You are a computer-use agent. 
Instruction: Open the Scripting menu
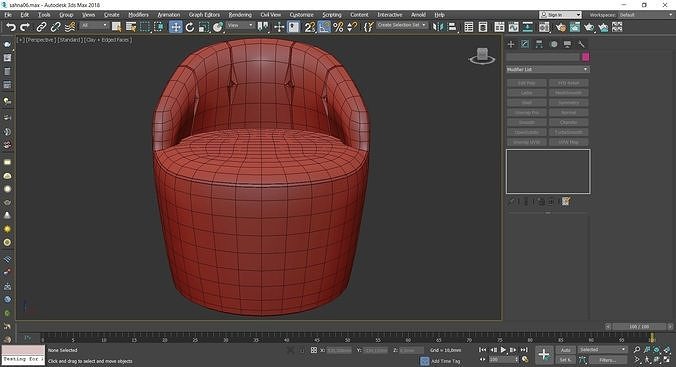click(x=332, y=15)
